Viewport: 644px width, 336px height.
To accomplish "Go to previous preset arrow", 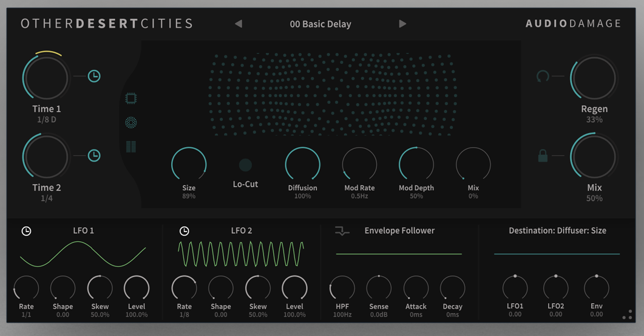I will point(239,24).
